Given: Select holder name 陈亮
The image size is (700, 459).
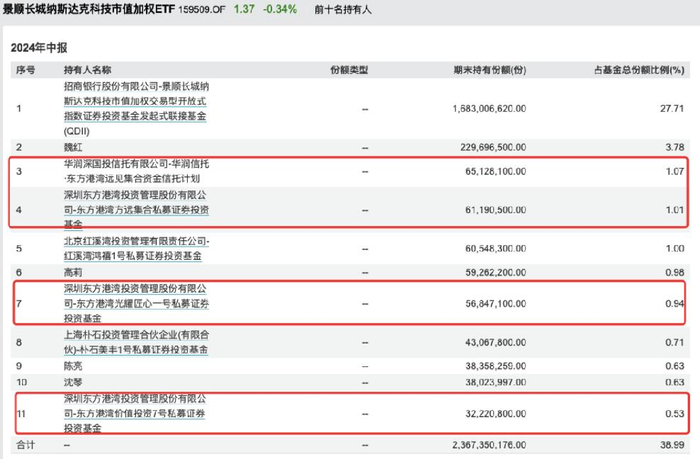Looking at the screenshot, I should click(73, 366).
